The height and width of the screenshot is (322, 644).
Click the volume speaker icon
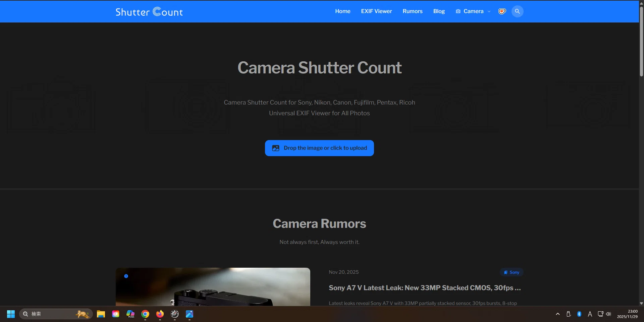click(x=608, y=314)
